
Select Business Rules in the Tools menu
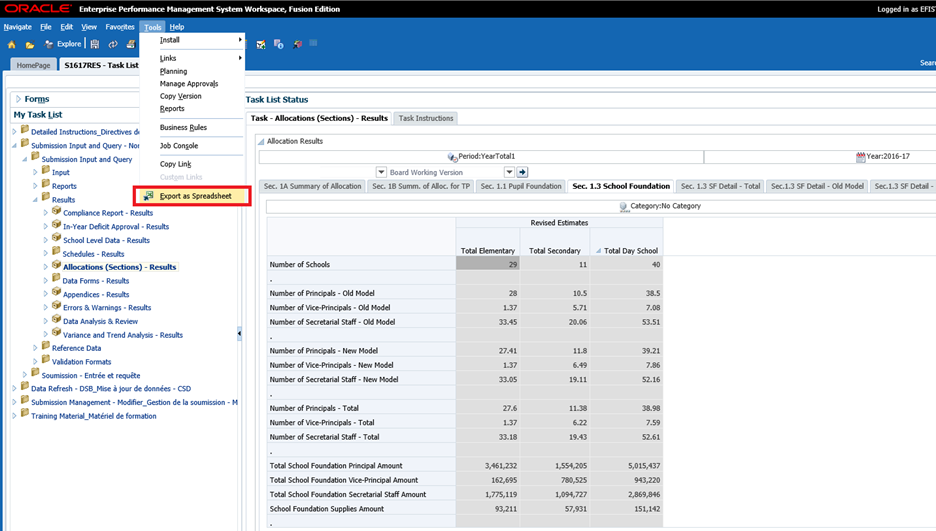click(183, 128)
